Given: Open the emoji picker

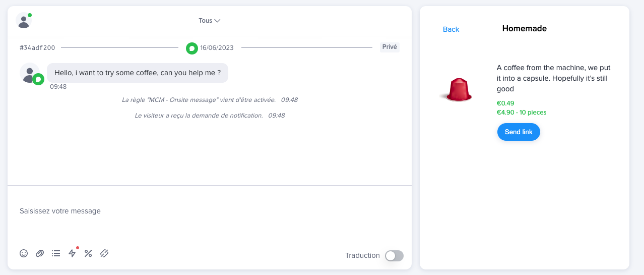Looking at the screenshot, I should [x=24, y=253].
